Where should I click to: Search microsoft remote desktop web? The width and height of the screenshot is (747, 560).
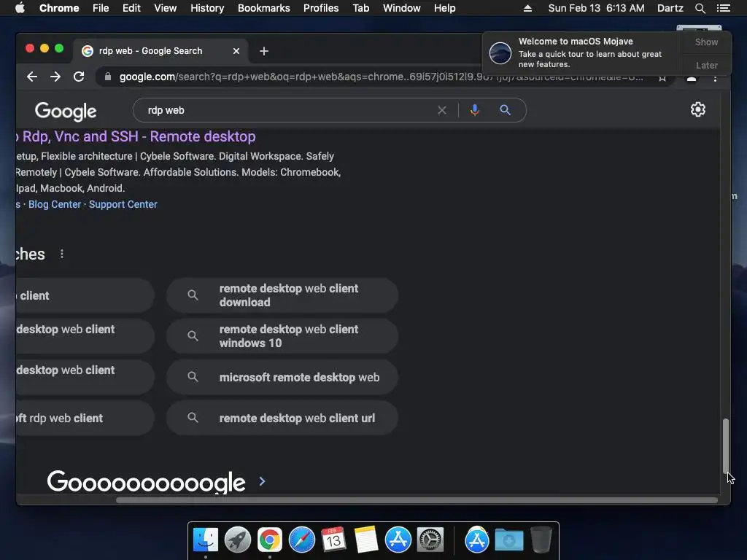(x=282, y=377)
